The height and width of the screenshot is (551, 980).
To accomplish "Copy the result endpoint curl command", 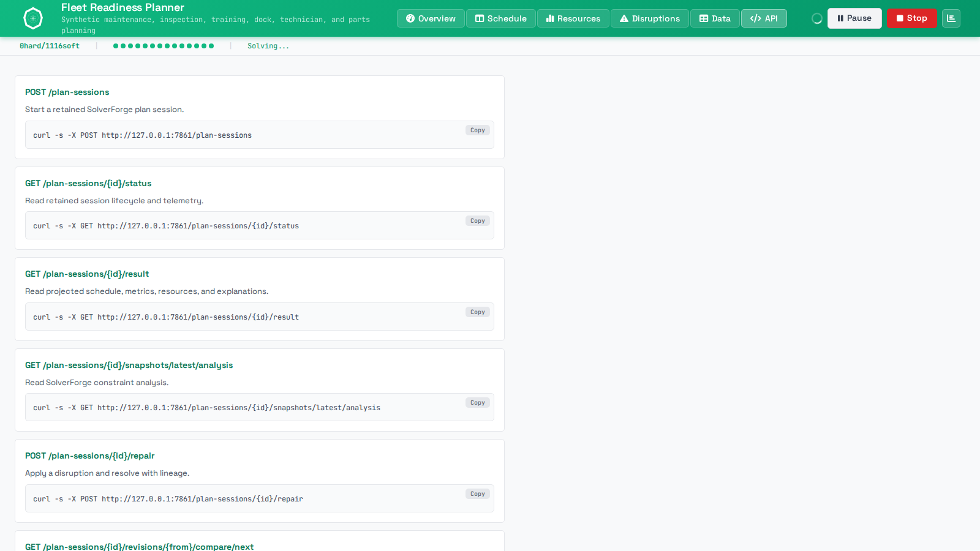I will coord(478,312).
